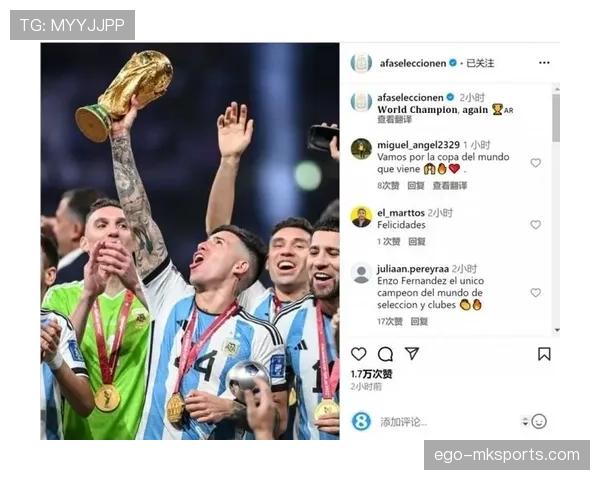The height and width of the screenshot is (480, 600).
Task: View 17次赞 likes on juliaan.pereyraa comment
Action: click(390, 322)
